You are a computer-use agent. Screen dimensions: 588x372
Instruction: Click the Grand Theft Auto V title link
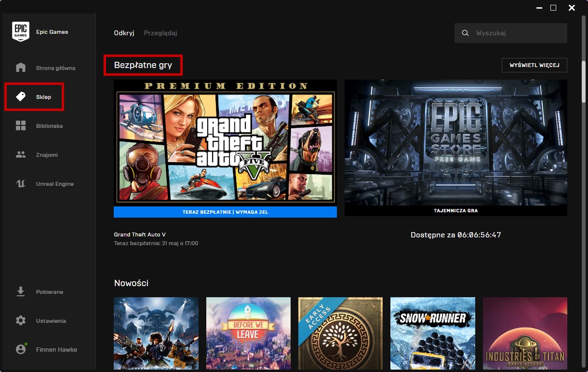(140, 234)
